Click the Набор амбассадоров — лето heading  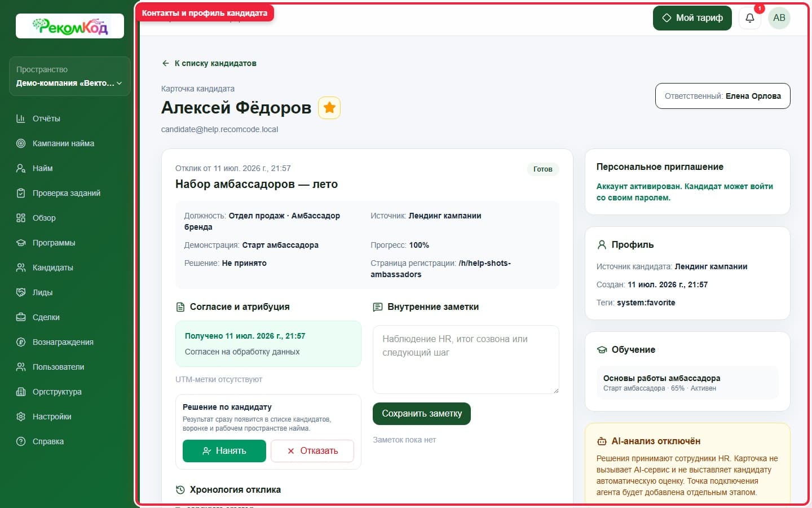point(257,184)
